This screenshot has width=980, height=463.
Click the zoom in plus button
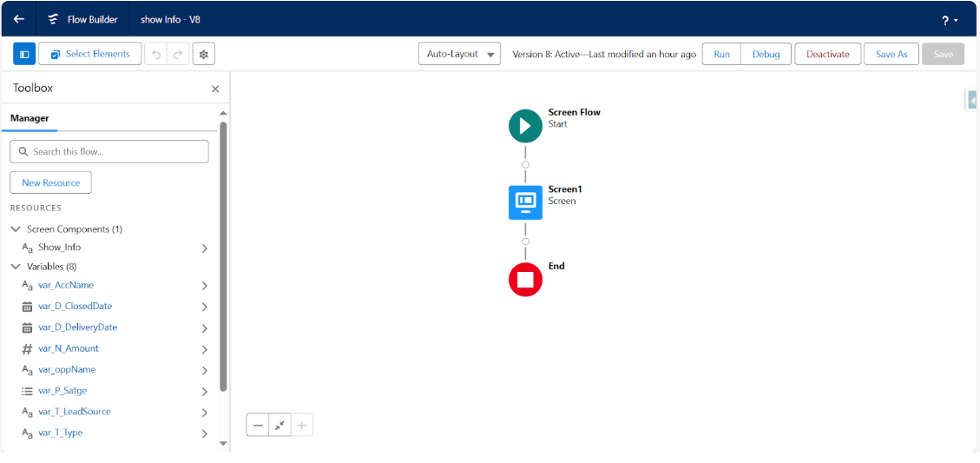pos(302,425)
